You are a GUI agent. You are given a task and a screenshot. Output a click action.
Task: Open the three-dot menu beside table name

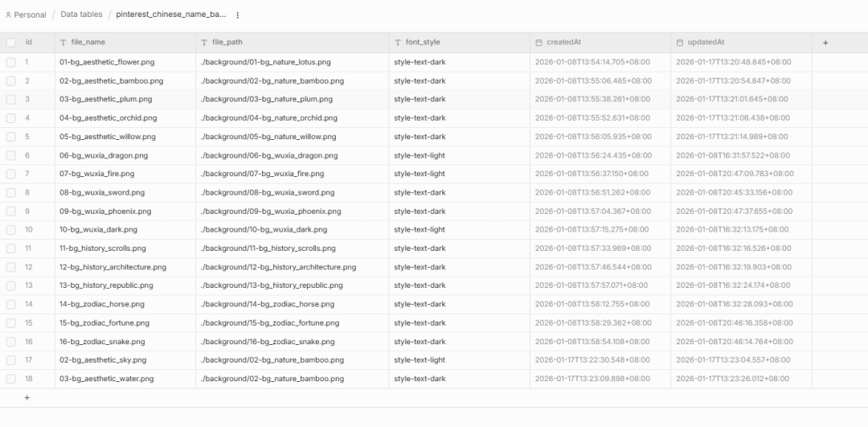[237, 15]
